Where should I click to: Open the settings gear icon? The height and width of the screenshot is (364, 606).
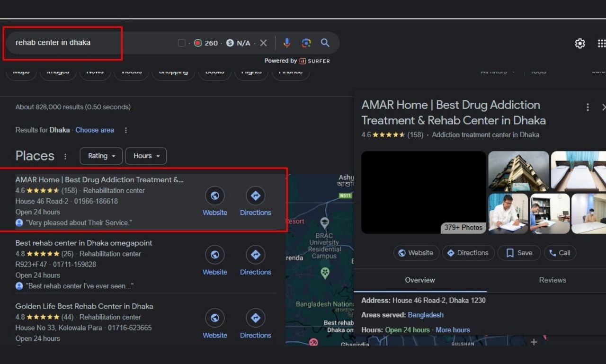(x=580, y=44)
